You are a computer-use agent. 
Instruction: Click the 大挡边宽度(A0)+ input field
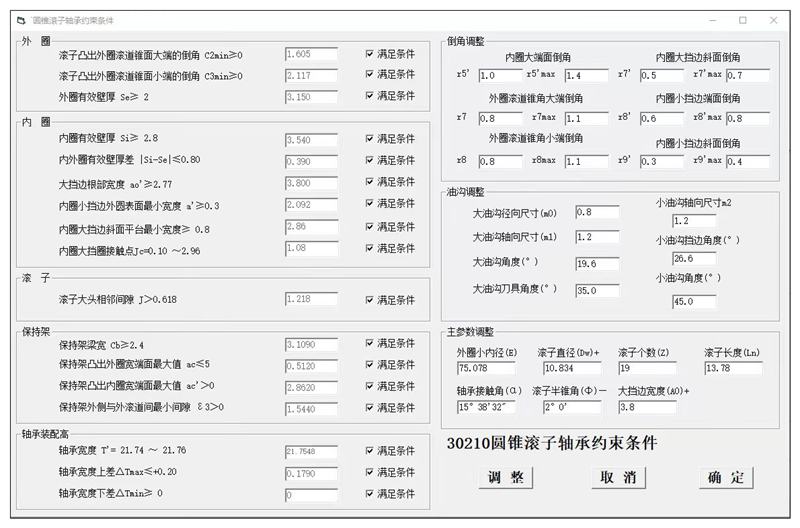coord(646,407)
